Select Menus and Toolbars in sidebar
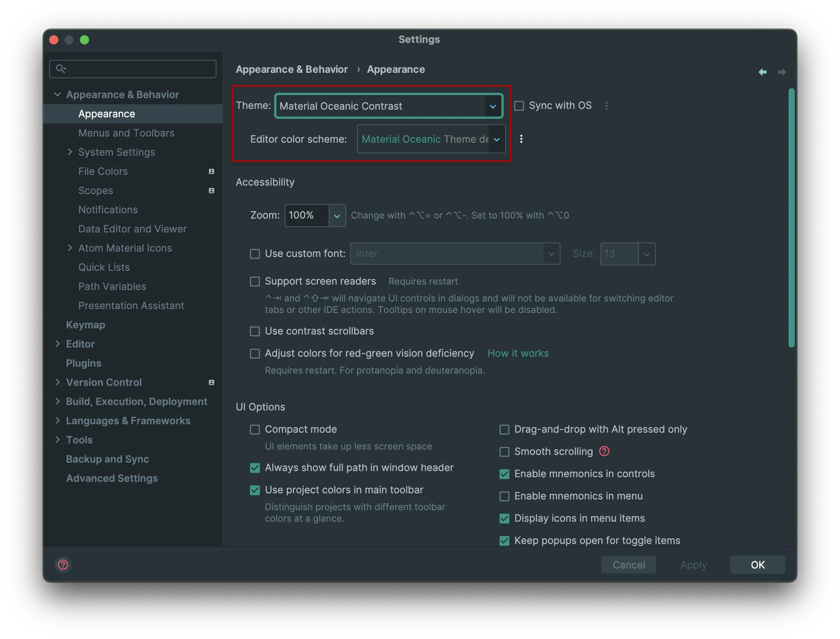The image size is (840, 639). [x=126, y=133]
